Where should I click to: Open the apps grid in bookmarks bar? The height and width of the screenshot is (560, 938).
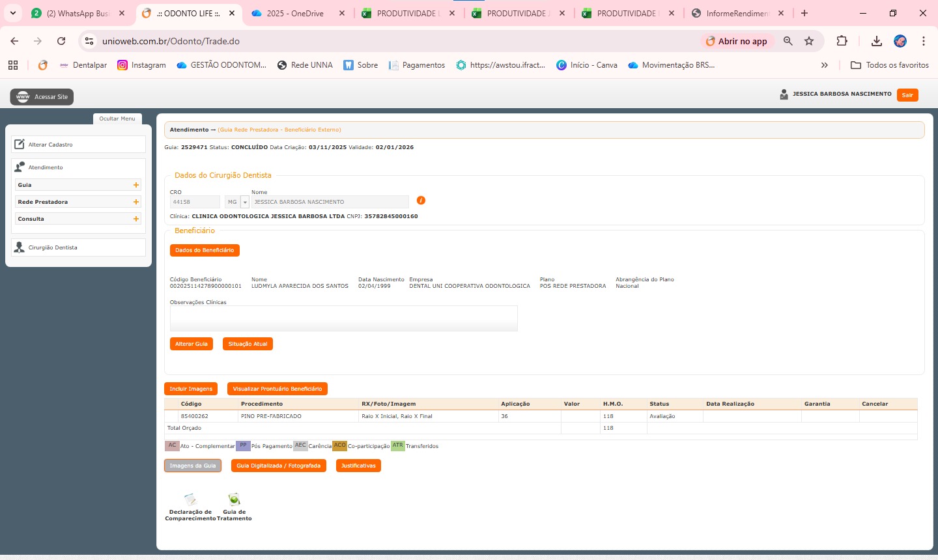pos(13,65)
